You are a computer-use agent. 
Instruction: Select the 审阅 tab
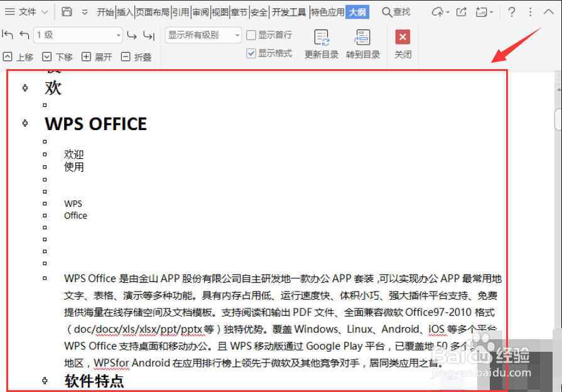tap(200, 12)
